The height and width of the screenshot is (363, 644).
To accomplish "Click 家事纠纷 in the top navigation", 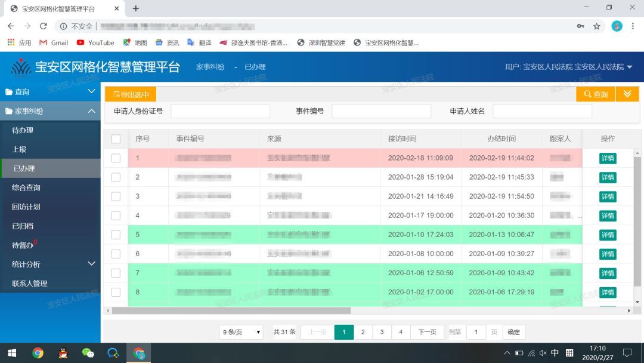I will click(x=210, y=67).
